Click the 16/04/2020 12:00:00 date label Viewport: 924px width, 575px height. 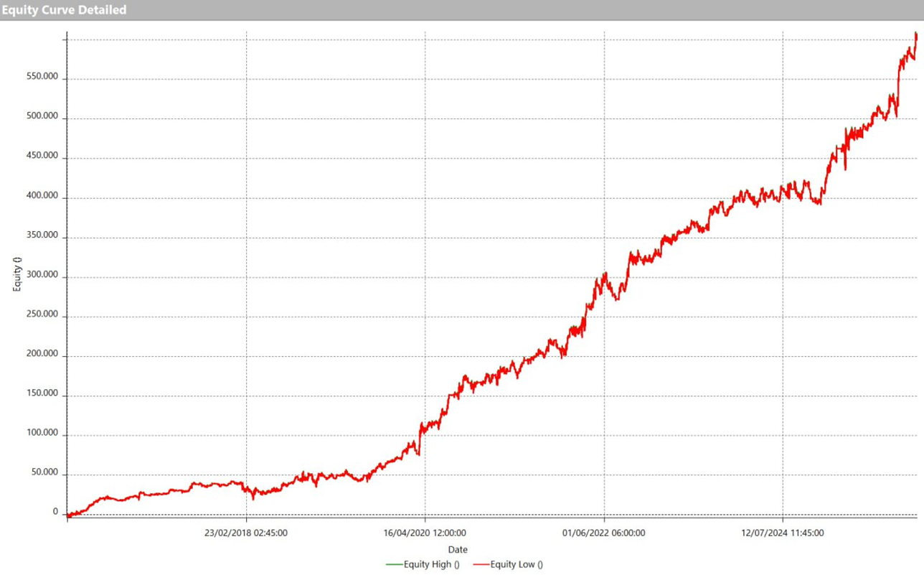click(425, 533)
